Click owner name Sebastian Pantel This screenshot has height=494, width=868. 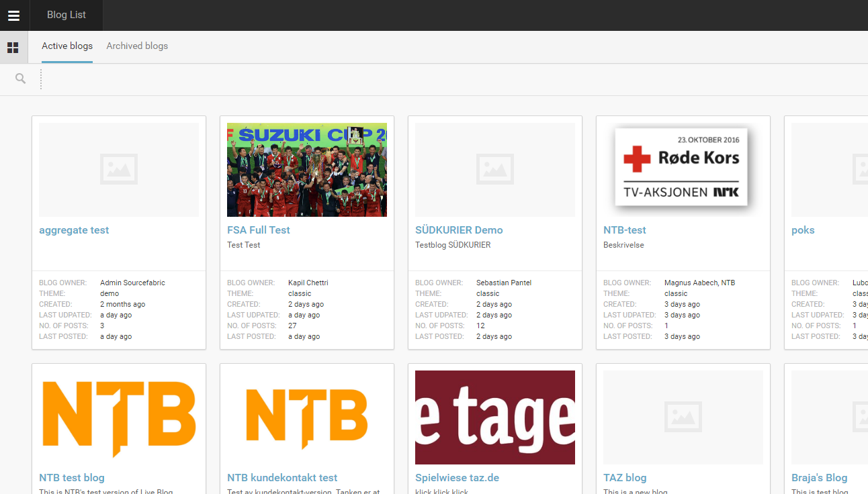pos(504,283)
